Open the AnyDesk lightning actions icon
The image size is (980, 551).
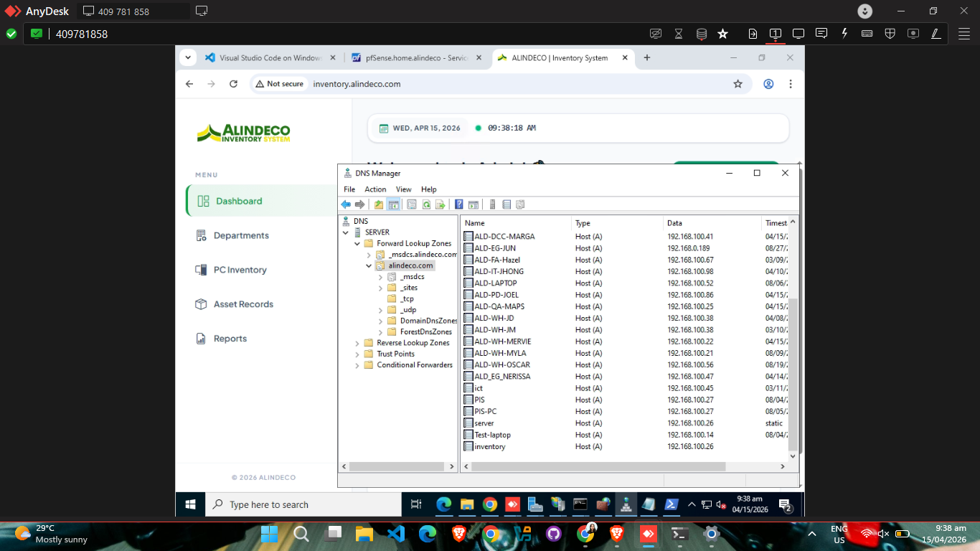tap(845, 34)
